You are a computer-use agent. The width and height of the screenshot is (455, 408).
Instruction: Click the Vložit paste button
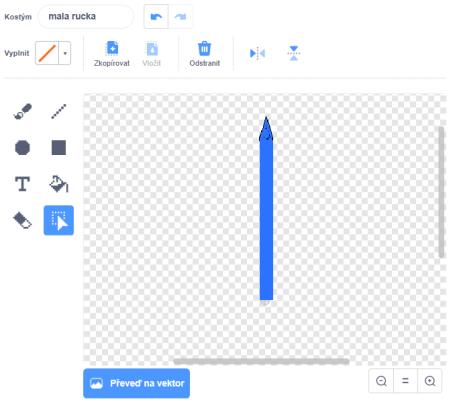point(152,54)
